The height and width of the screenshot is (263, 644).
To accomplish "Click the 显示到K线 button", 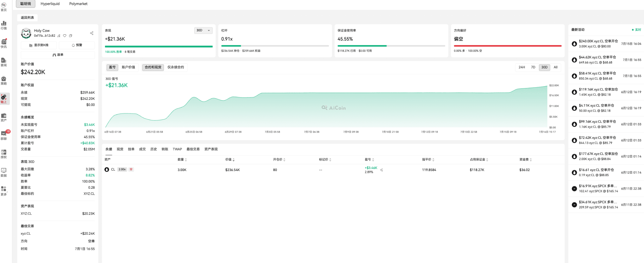I will 39,45.
